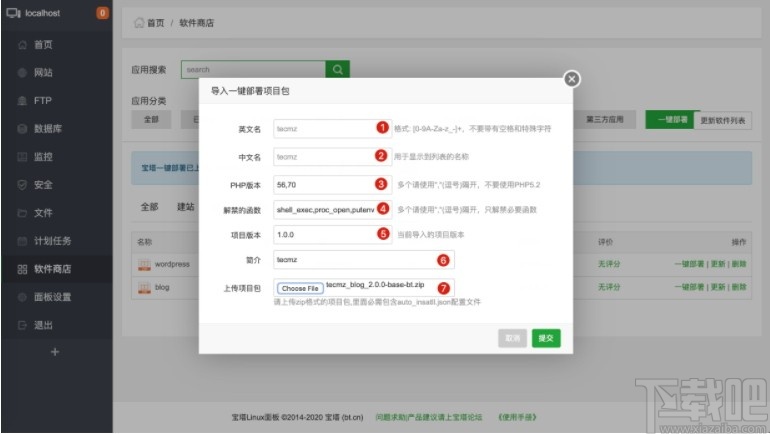Screen dimensions: 770x434
Task: Click the 取消 cancel button
Action: pyautogui.click(x=512, y=338)
